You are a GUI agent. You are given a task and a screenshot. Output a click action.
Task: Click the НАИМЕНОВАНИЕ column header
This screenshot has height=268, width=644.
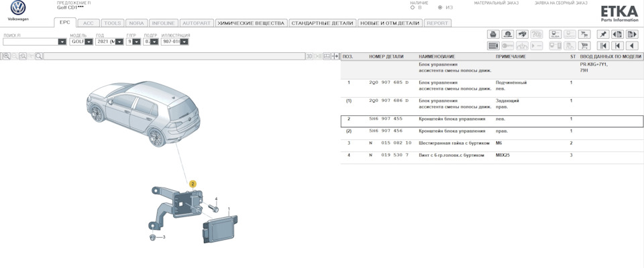437,57
